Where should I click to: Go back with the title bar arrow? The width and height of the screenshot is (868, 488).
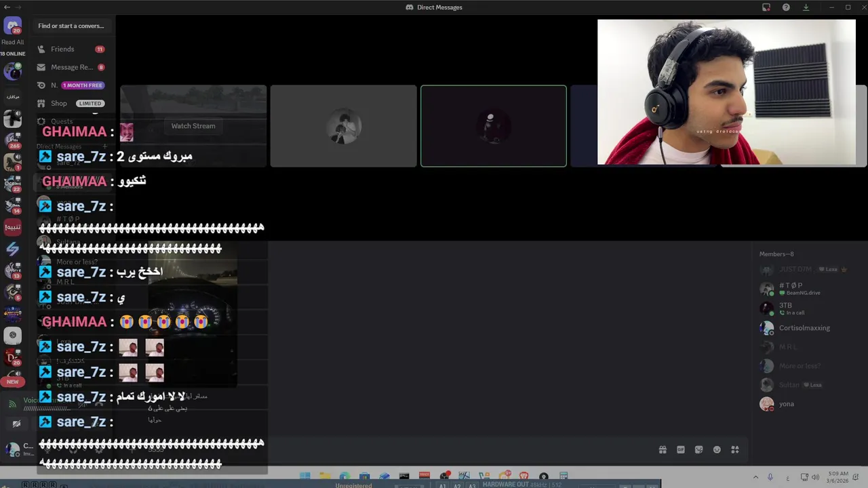tap(7, 7)
